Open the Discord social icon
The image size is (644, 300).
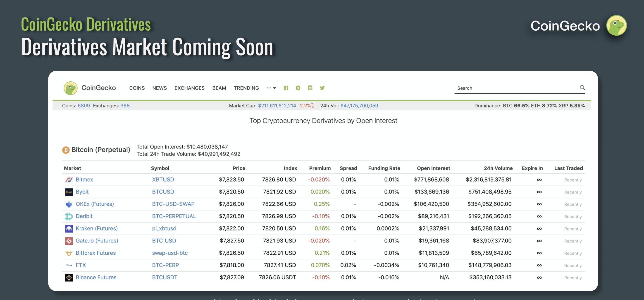click(x=310, y=88)
